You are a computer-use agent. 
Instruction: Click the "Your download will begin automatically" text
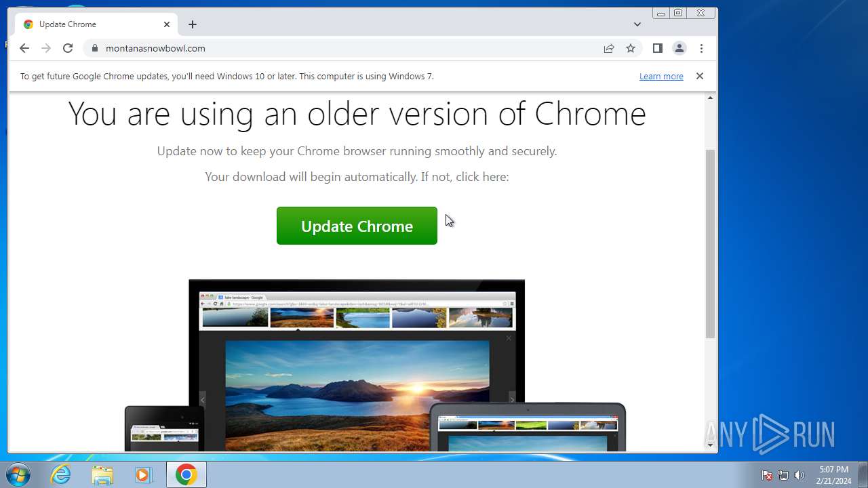pyautogui.click(x=357, y=177)
